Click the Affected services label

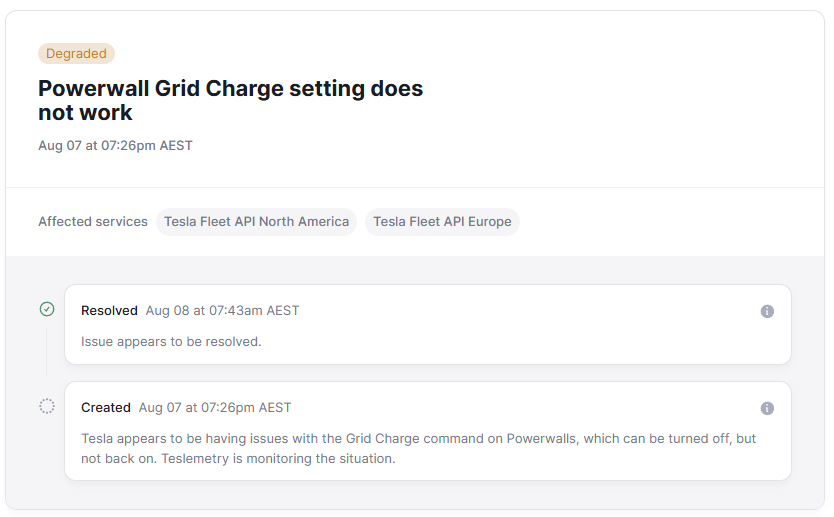[x=93, y=222]
